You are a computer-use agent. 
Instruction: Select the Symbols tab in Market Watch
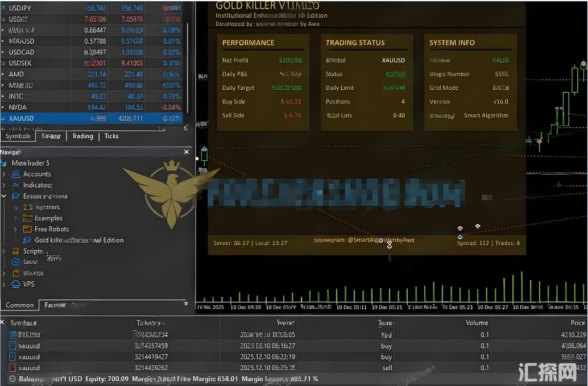click(x=18, y=136)
